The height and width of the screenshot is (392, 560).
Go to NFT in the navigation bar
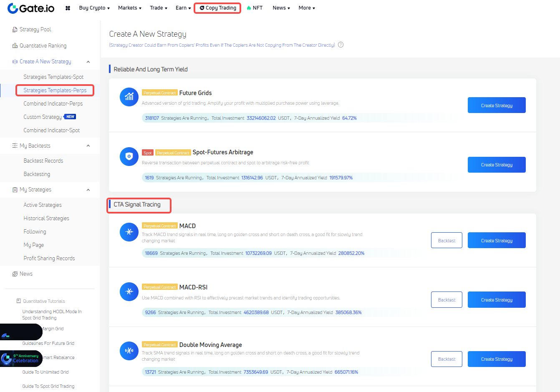coord(255,8)
